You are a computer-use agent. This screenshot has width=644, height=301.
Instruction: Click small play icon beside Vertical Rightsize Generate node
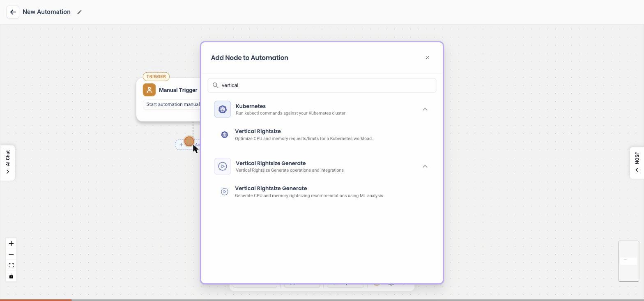click(225, 192)
